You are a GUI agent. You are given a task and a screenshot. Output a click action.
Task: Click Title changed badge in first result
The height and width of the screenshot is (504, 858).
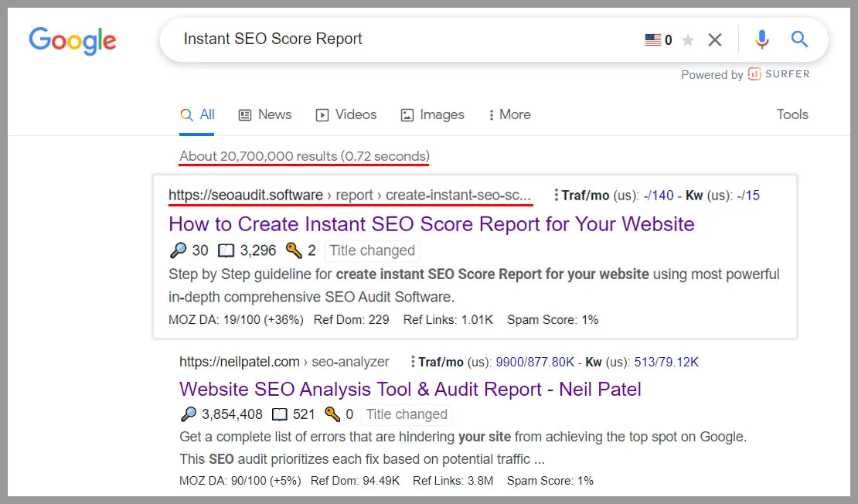[372, 250]
